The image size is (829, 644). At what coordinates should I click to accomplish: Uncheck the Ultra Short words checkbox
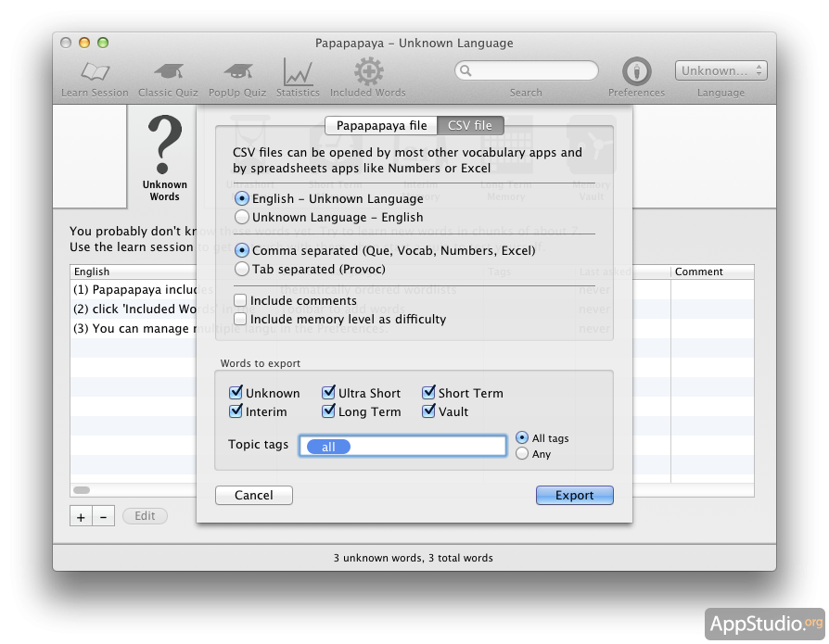coord(329,393)
